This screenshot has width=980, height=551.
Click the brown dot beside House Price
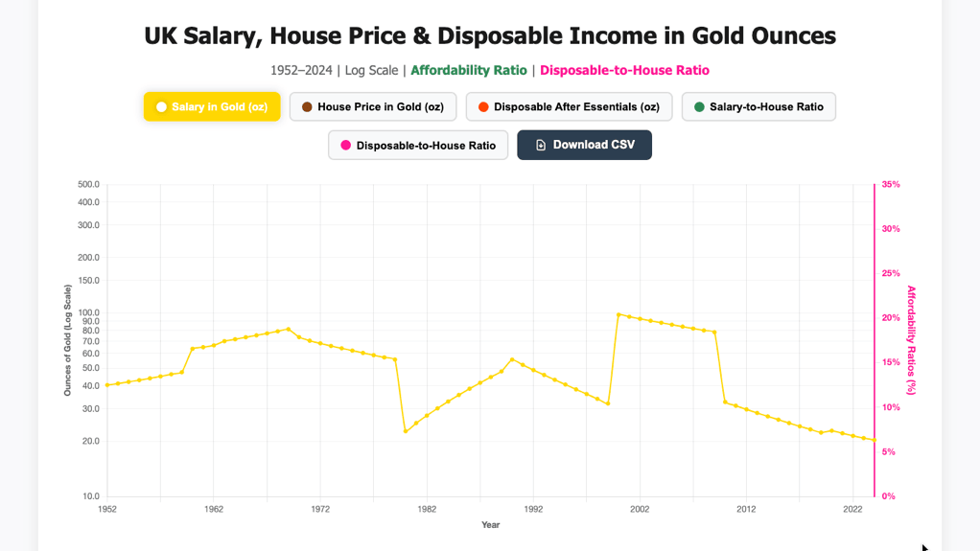tap(307, 107)
